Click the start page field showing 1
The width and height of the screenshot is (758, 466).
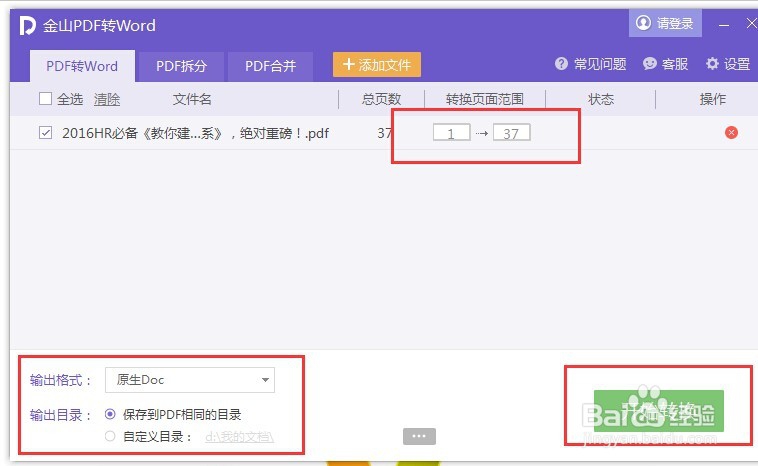coord(452,132)
